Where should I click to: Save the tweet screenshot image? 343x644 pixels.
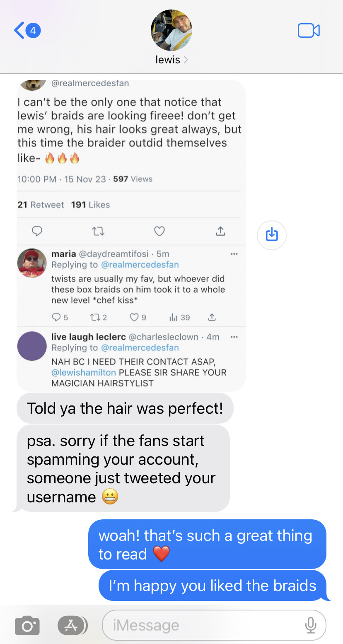(x=271, y=235)
